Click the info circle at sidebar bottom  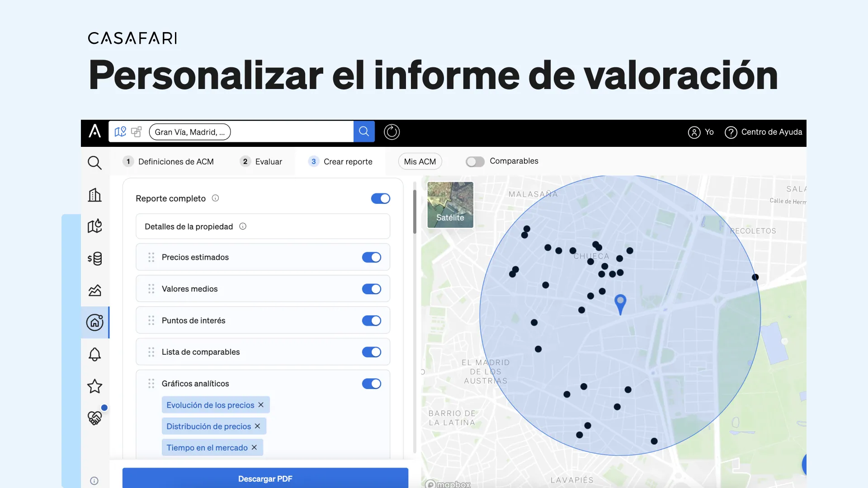(x=94, y=481)
